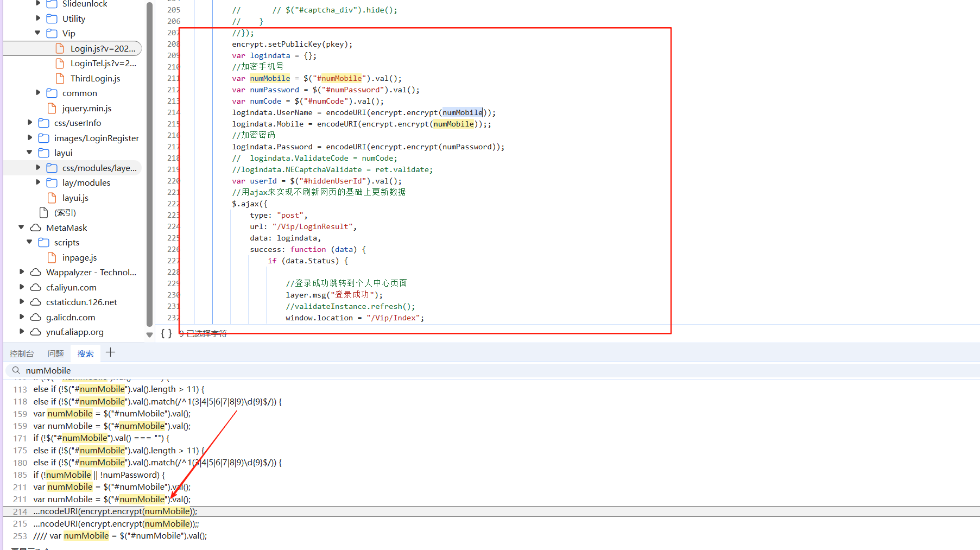980x550 pixels.
Task: Open the (索引) index document
Action: tap(65, 213)
